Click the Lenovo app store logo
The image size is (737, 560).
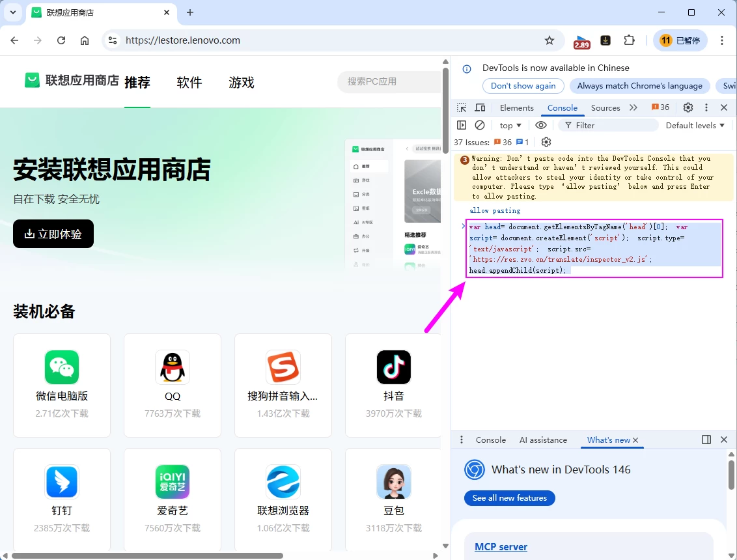72,80
